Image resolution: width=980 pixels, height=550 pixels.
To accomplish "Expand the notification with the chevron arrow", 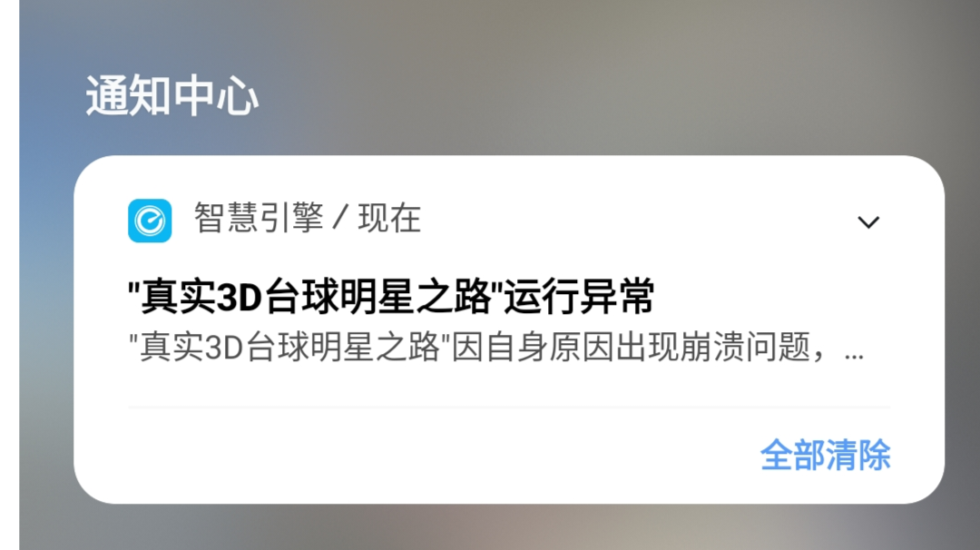I will tap(868, 221).
